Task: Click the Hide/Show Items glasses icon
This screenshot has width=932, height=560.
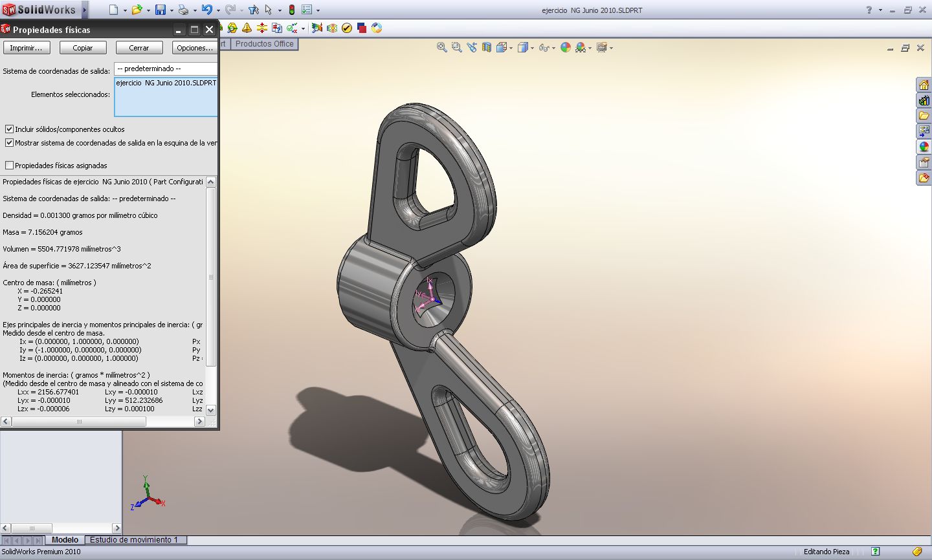Action: pos(544,47)
